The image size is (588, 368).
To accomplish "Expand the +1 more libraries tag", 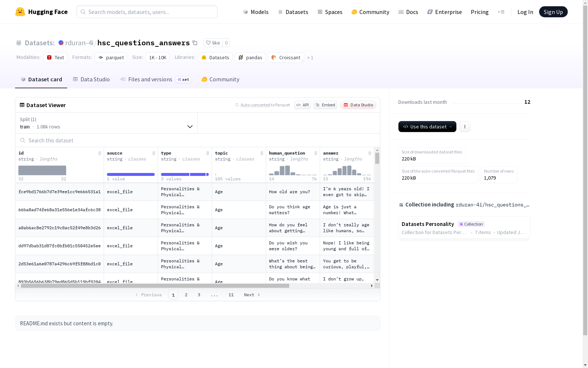I will pos(310,57).
